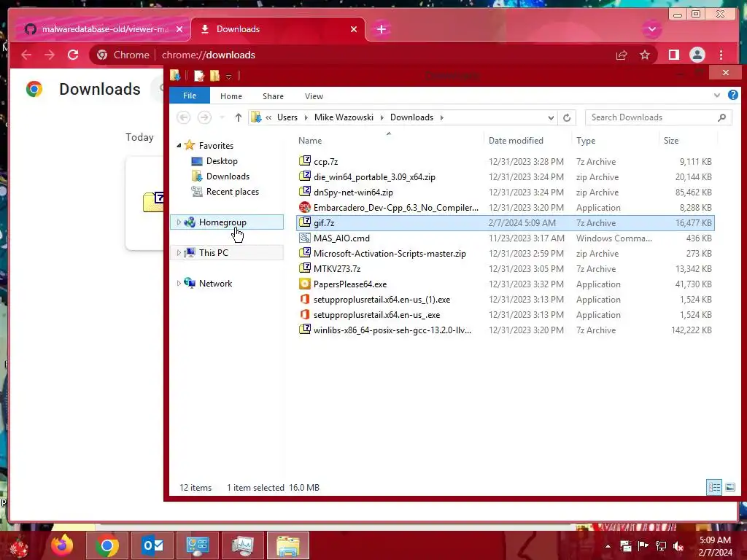
Task: Click the Properties icon in Explorer quick access toolbar
Action: click(198, 76)
